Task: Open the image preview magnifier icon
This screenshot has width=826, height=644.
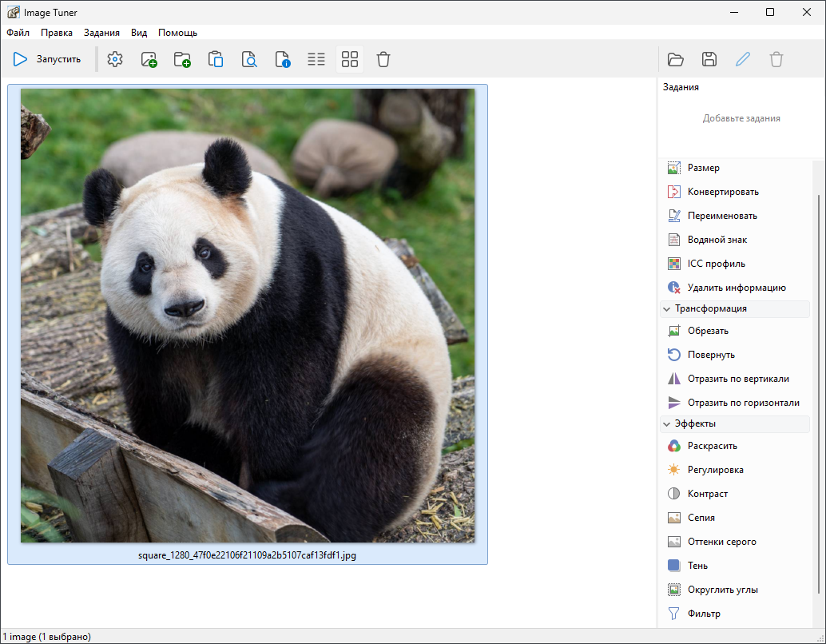Action: (249, 59)
